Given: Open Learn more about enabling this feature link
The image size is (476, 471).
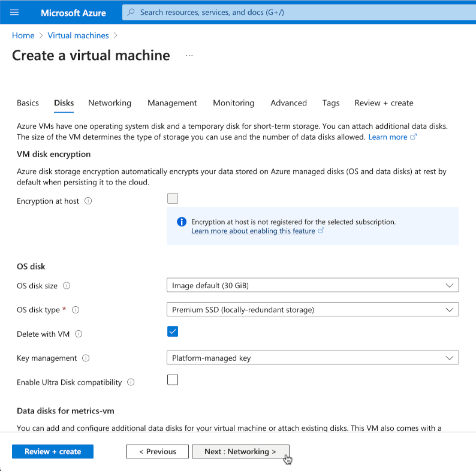Looking at the screenshot, I should click(x=253, y=231).
